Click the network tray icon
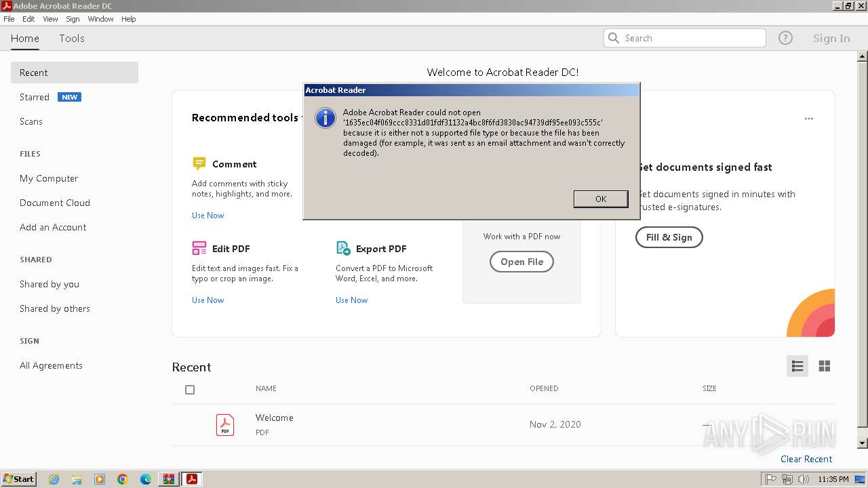The height and width of the screenshot is (488, 868). [787, 479]
